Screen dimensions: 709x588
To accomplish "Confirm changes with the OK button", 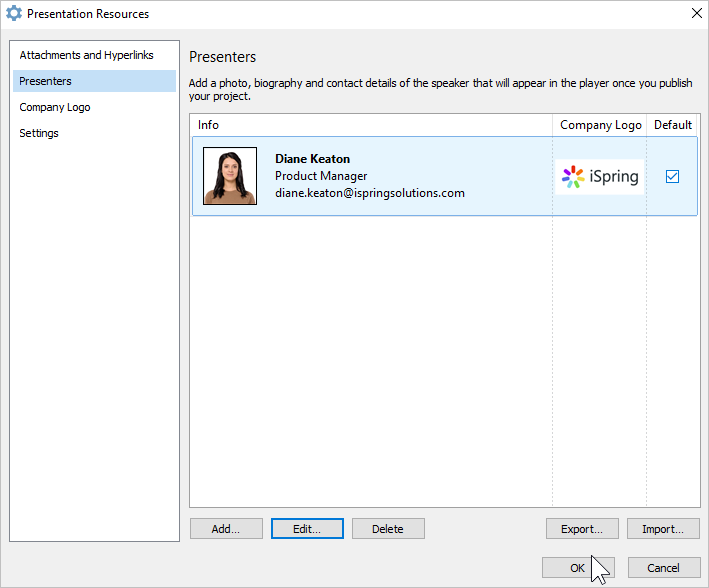I will (578, 568).
